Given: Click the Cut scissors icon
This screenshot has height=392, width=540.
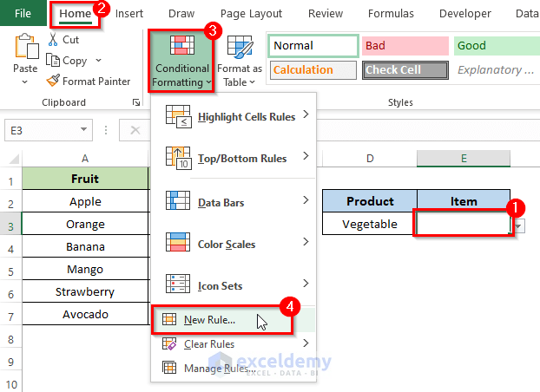Looking at the screenshot, I should coord(54,40).
